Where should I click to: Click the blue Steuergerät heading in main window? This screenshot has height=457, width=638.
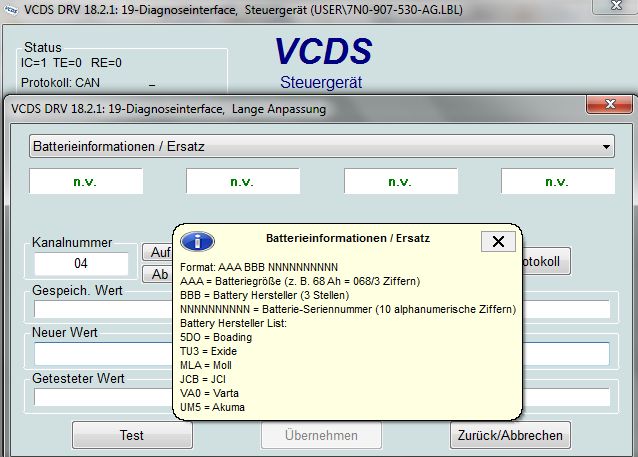321,82
